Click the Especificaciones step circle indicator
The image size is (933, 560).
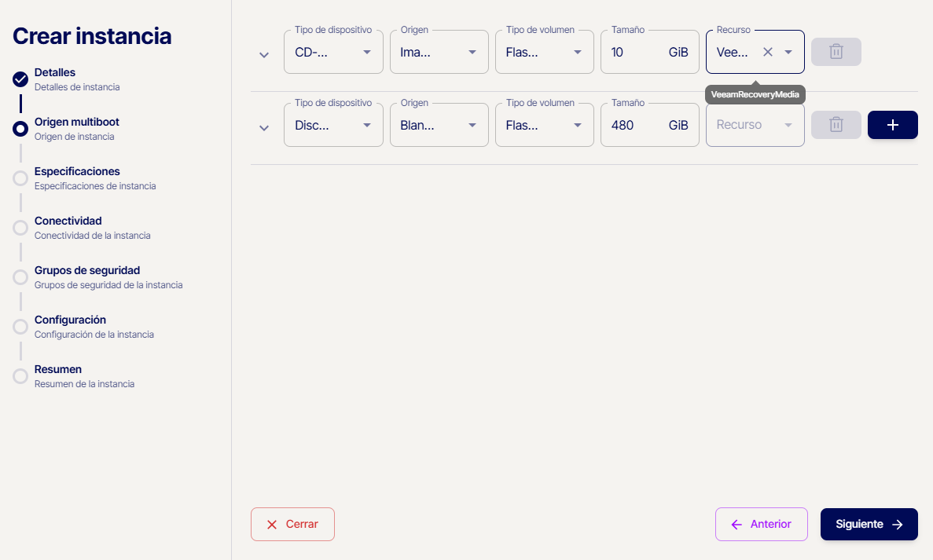[x=20, y=178]
